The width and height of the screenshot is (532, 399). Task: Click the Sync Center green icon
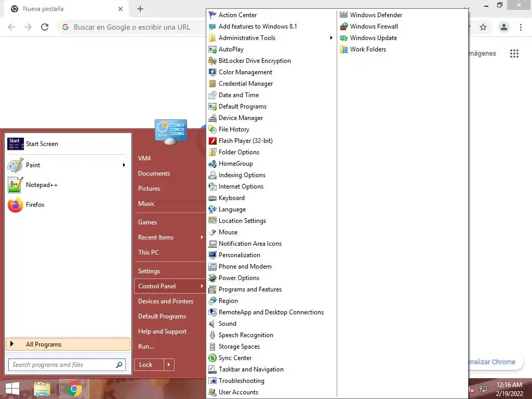pyautogui.click(x=212, y=358)
